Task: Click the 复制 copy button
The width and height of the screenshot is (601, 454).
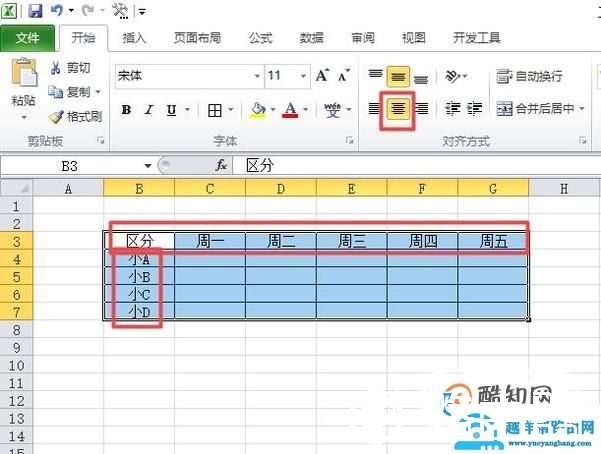Action: [69, 92]
